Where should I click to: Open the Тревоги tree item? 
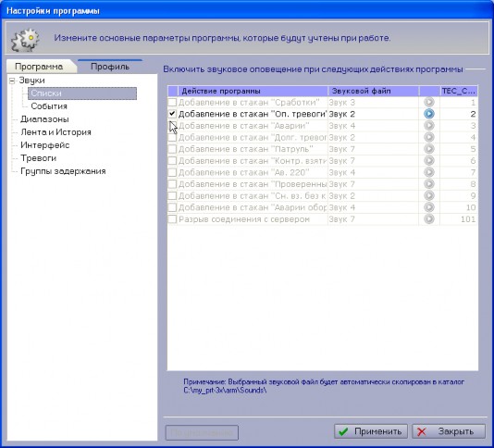39,158
